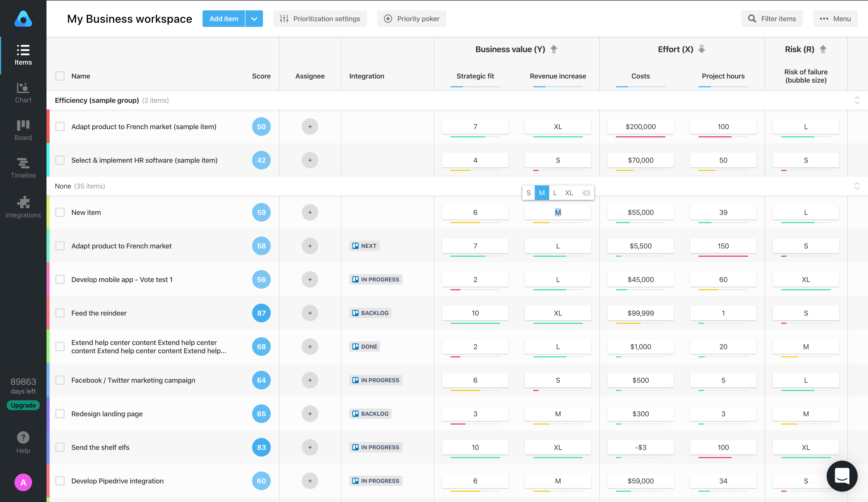
Task: Check the Feed the reindeer checkbox
Action: pyautogui.click(x=60, y=313)
